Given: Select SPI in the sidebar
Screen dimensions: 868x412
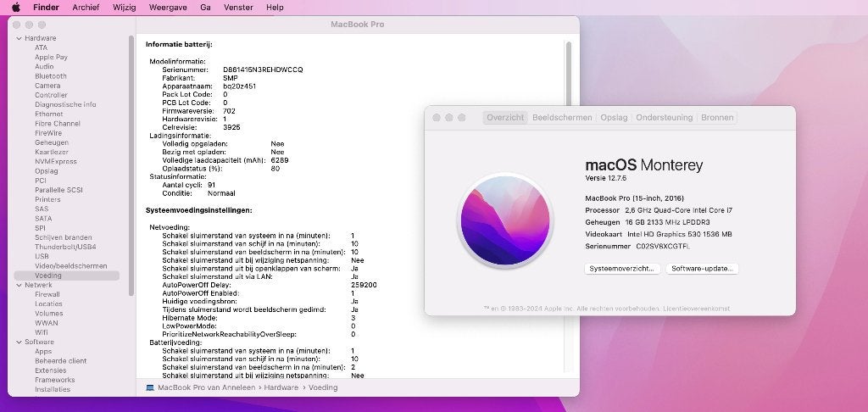Looking at the screenshot, I should pos(41,228).
